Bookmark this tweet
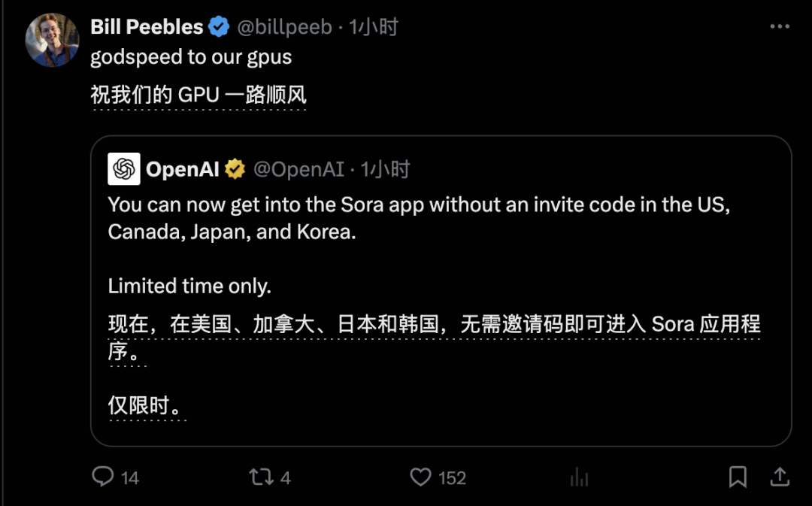 pyautogui.click(x=738, y=477)
